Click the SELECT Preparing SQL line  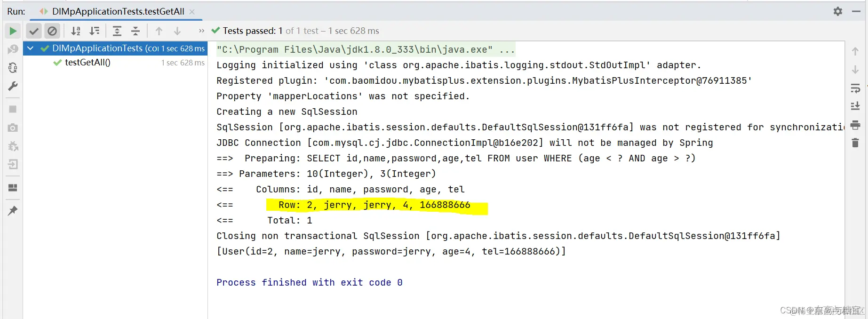pyautogui.click(x=456, y=159)
